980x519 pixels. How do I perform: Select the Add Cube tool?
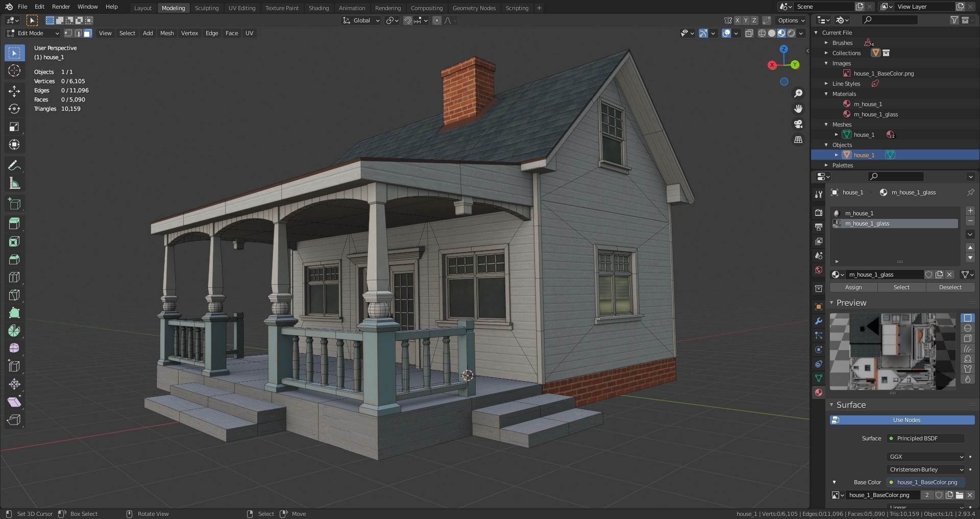(14, 204)
